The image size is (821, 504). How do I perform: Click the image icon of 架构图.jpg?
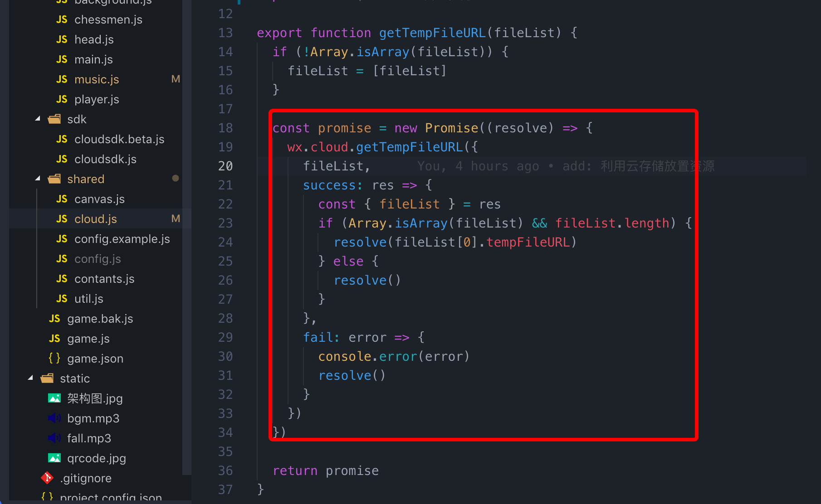pyautogui.click(x=54, y=398)
